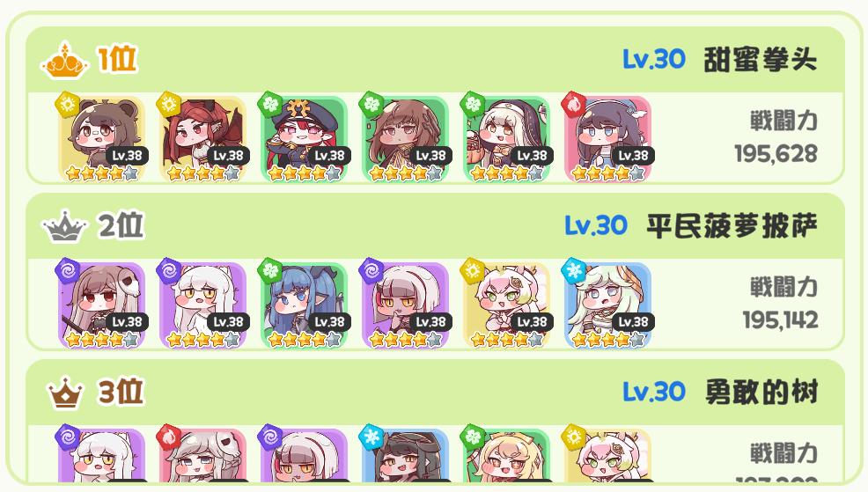This screenshot has width=868, height=492.
Task: Select the red-winged demon girl in rank 1
Action: (x=203, y=139)
